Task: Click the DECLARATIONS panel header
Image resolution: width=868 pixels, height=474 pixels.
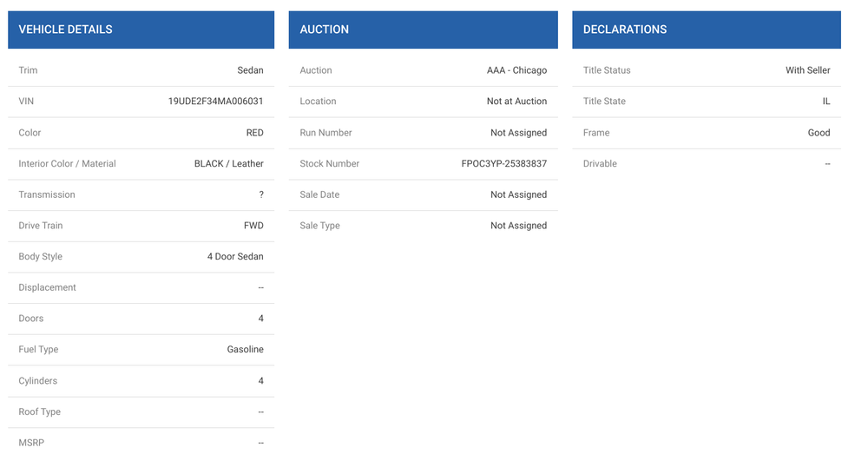Action: [x=707, y=30]
